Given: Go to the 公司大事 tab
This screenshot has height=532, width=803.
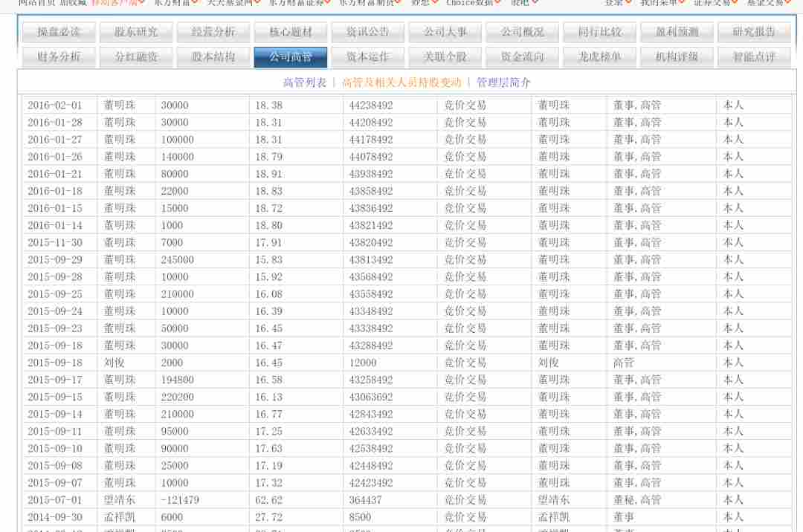Looking at the screenshot, I should tap(445, 32).
